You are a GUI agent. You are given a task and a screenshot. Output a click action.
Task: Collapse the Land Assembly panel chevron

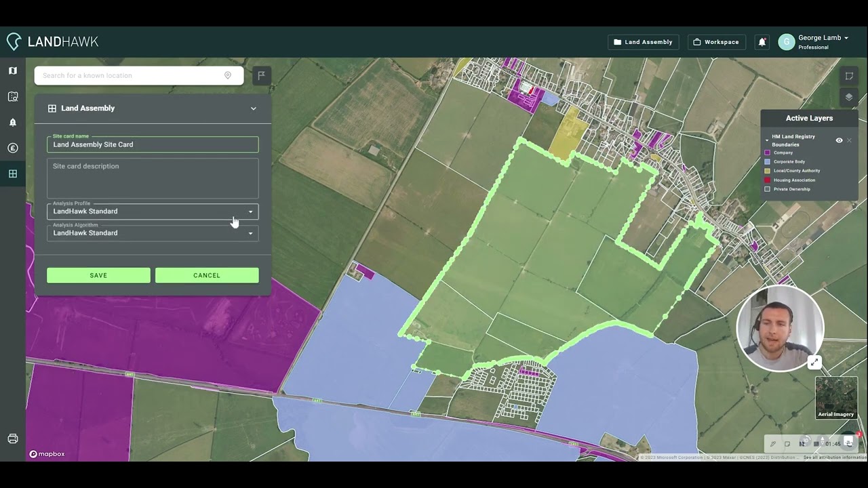254,108
